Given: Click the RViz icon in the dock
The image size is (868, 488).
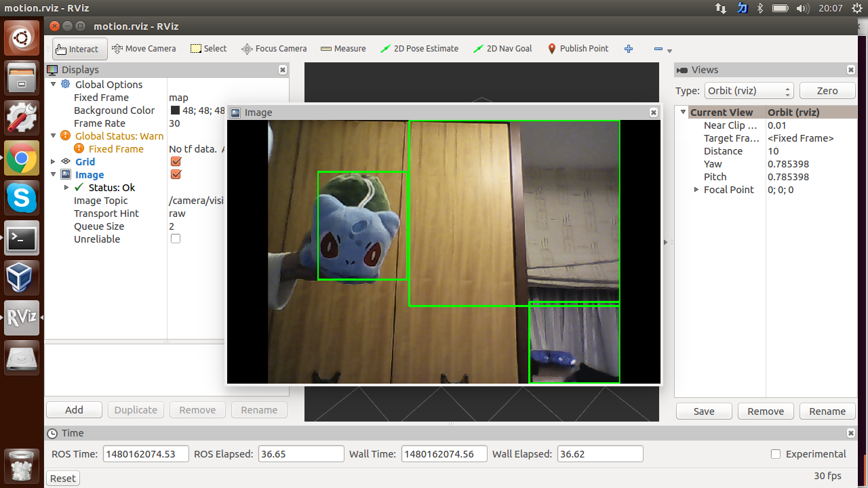Looking at the screenshot, I should 22,318.
